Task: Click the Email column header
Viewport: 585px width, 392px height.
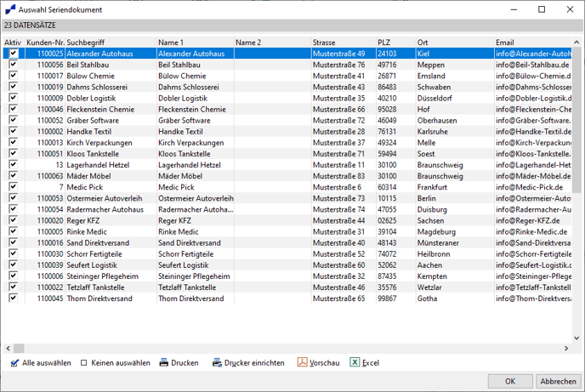Action: coord(533,43)
